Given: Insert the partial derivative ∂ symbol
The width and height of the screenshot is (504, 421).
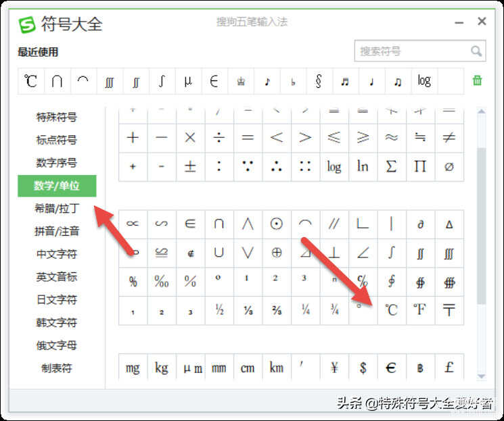Looking at the screenshot, I should (x=420, y=224).
